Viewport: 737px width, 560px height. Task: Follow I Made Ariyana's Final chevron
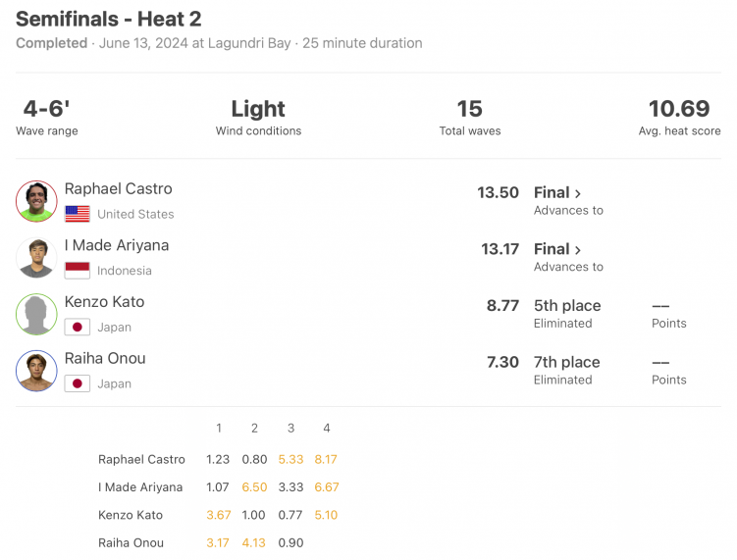click(x=578, y=250)
